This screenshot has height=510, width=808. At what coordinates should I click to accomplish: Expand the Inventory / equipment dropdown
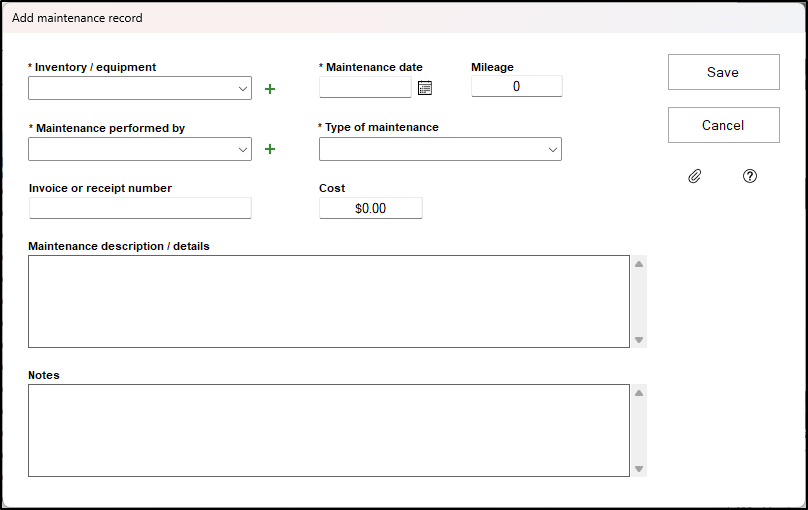pyautogui.click(x=243, y=89)
